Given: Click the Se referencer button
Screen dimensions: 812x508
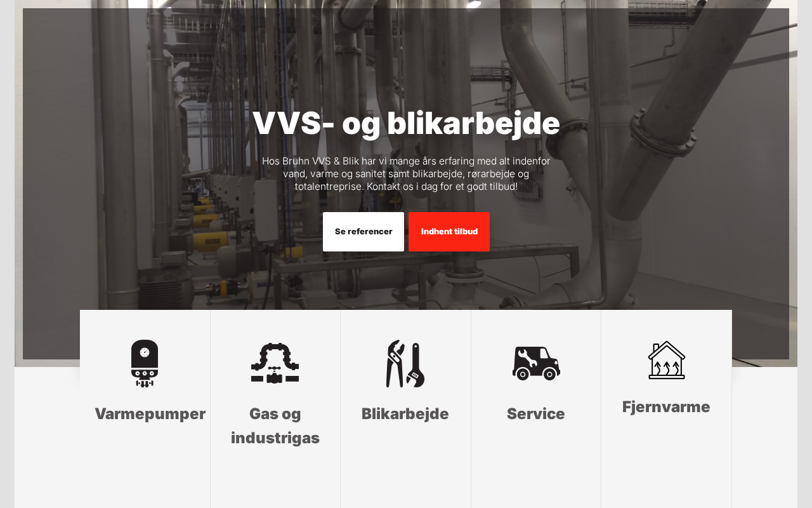Looking at the screenshot, I should coord(363,232).
